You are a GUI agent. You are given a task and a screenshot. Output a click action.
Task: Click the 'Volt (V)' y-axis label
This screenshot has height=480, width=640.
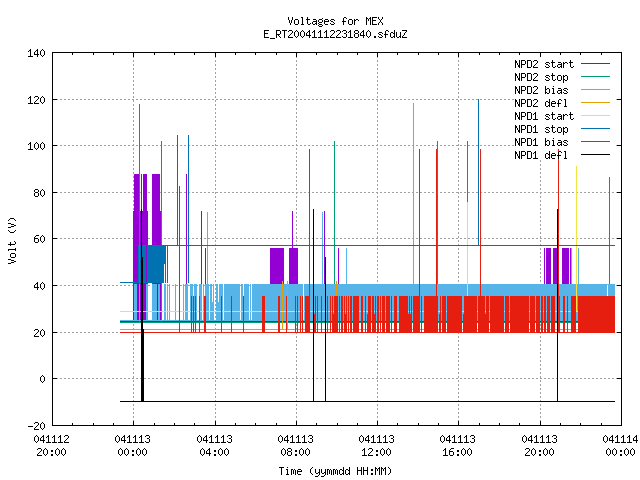(x=12, y=240)
